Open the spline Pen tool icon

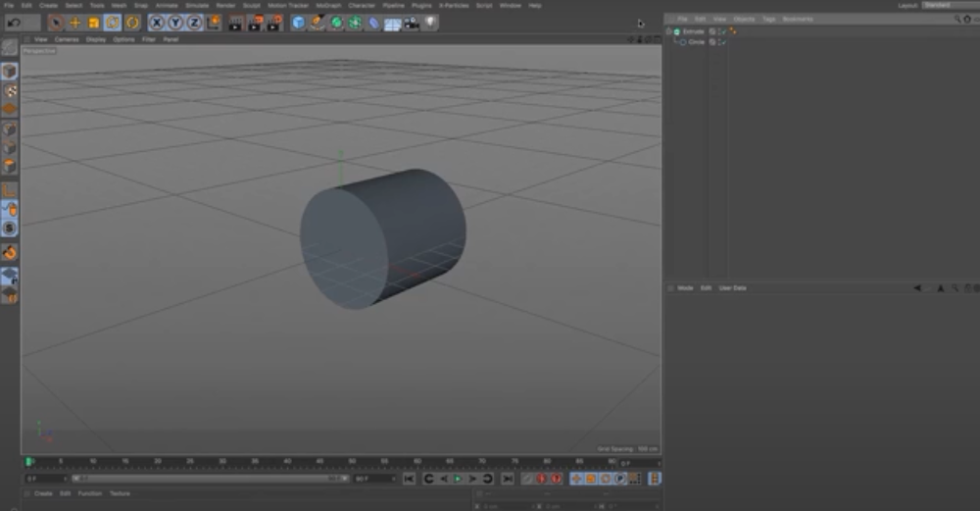click(318, 24)
